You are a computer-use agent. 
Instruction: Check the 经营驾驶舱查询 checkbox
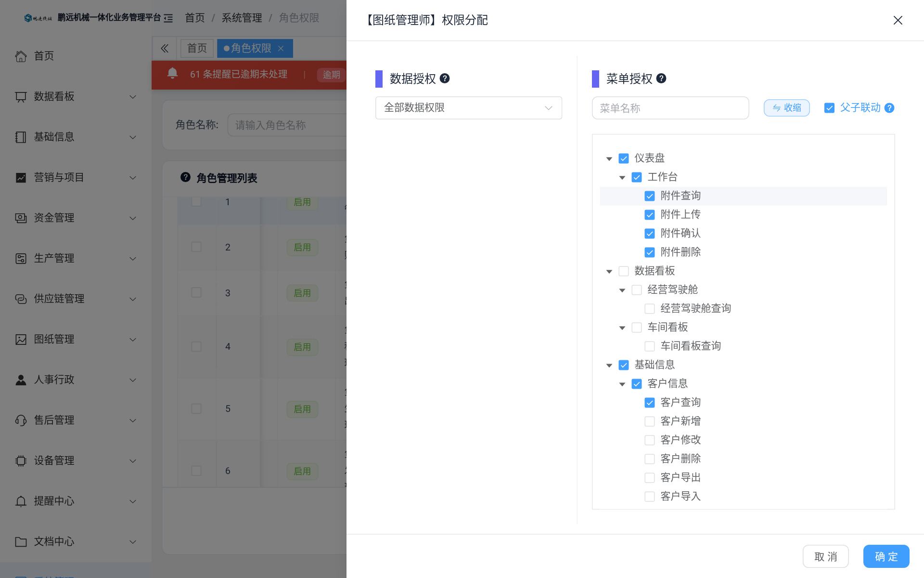[650, 309]
